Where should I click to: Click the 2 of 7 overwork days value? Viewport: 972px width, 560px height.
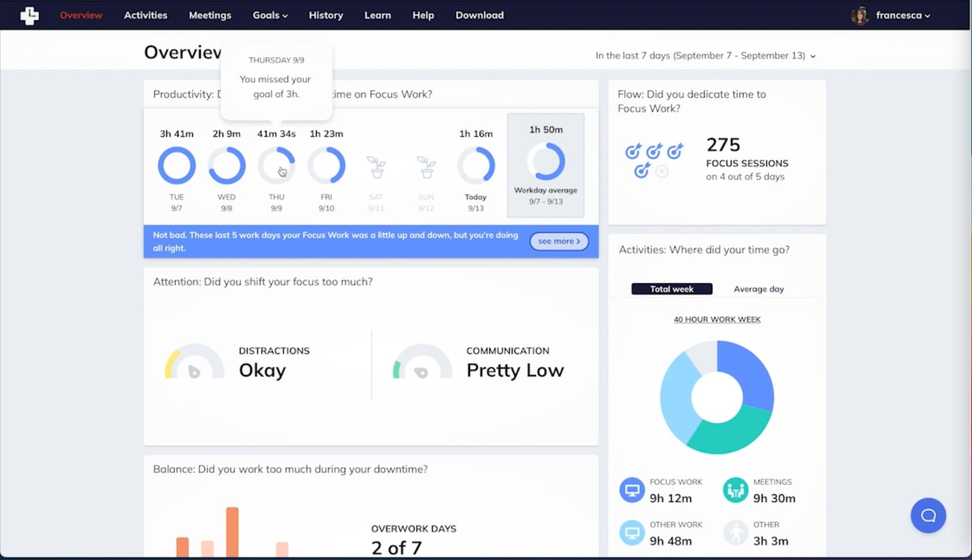coord(397,547)
